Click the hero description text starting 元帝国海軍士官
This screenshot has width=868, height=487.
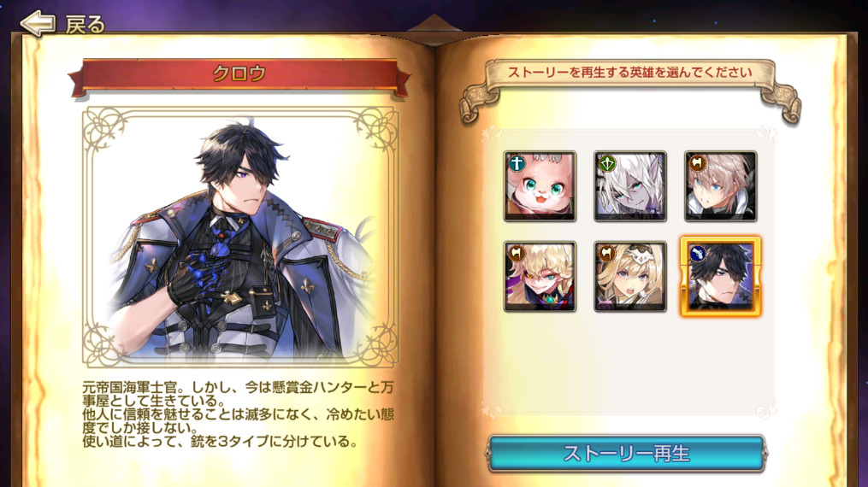click(238, 414)
